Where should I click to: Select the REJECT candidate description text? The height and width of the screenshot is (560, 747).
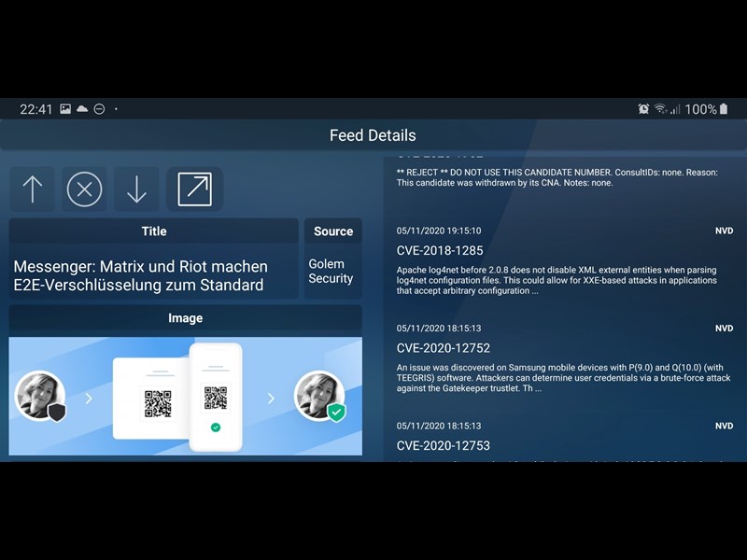click(x=557, y=177)
